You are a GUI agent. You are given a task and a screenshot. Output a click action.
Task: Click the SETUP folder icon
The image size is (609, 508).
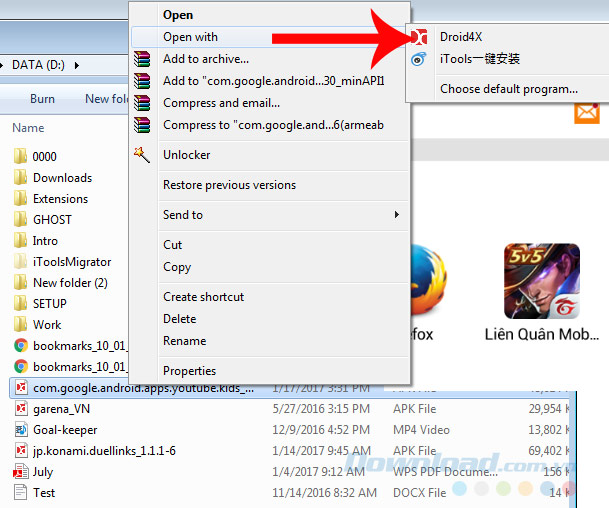[21, 303]
